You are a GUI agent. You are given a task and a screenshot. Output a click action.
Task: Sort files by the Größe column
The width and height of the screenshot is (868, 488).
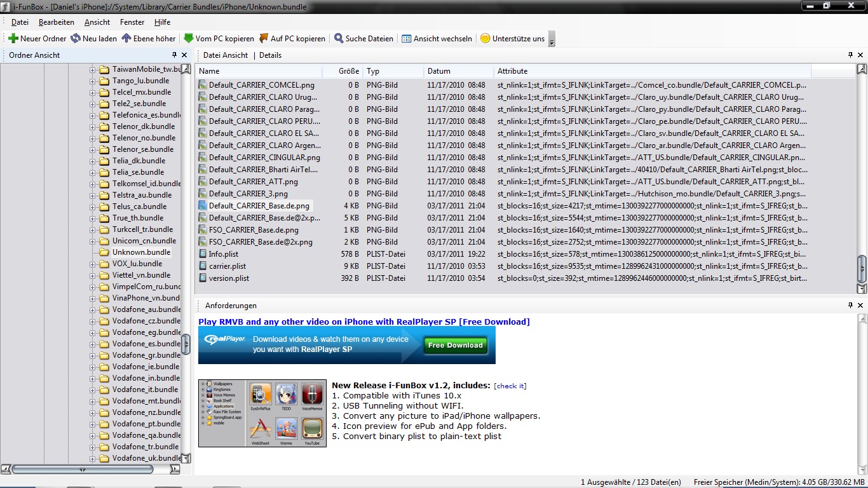341,71
